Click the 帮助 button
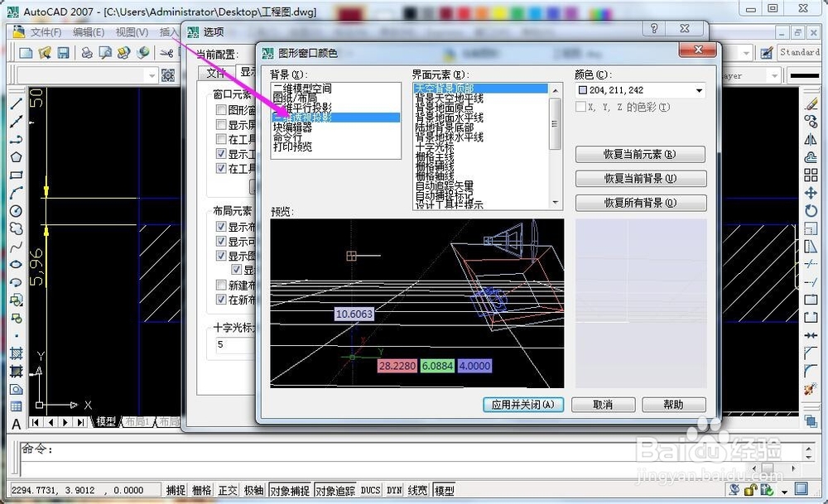828x504 pixels. point(674,405)
